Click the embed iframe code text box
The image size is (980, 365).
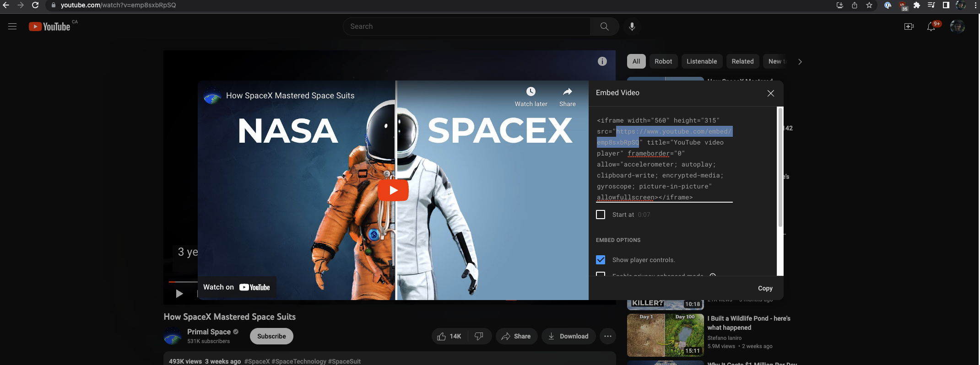[665, 159]
